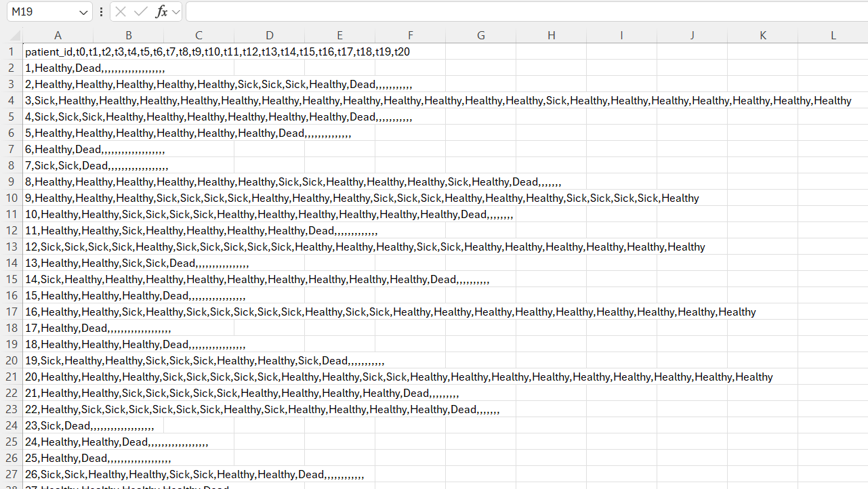The height and width of the screenshot is (489, 868).
Task: Select row 13 header
Action: pos(12,247)
